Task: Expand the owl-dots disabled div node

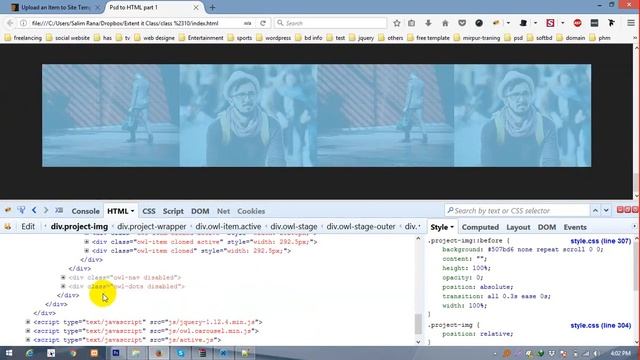Action: point(63,286)
